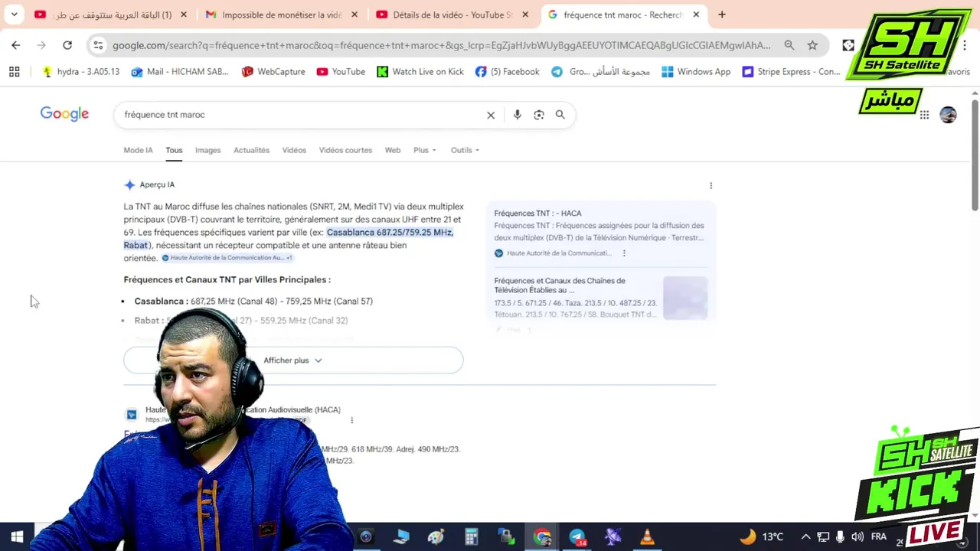
Task: Open the Google account profile avatar
Action: click(x=948, y=115)
